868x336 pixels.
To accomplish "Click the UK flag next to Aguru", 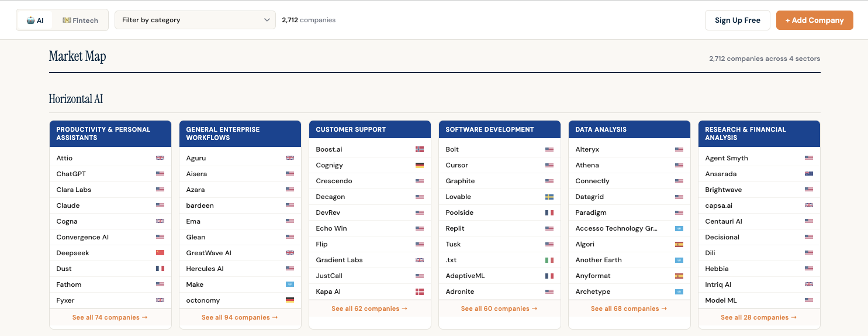I will (x=290, y=158).
